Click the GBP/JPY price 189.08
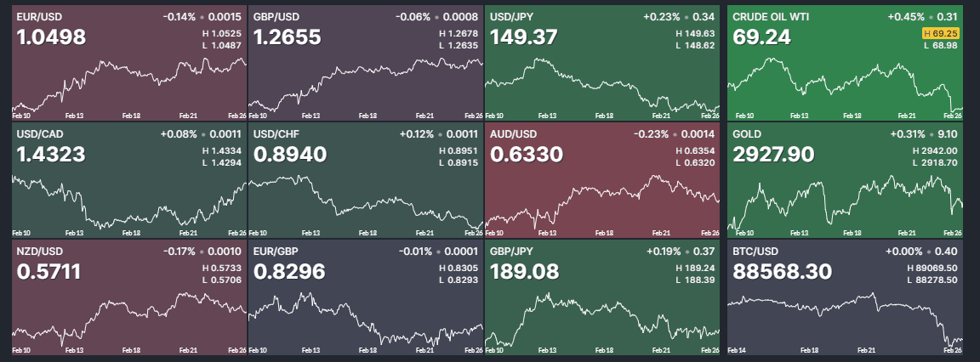 click(x=524, y=272)
